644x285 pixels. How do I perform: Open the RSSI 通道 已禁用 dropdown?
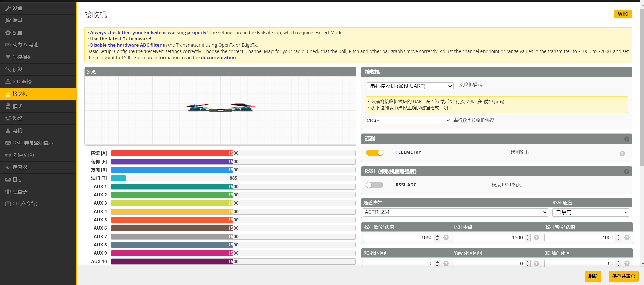(x=591, y=212)
